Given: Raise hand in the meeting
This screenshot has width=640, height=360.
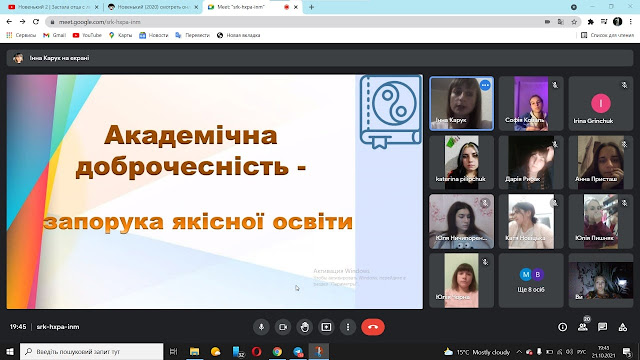Looking at the screenshot, I should (304, 327).
